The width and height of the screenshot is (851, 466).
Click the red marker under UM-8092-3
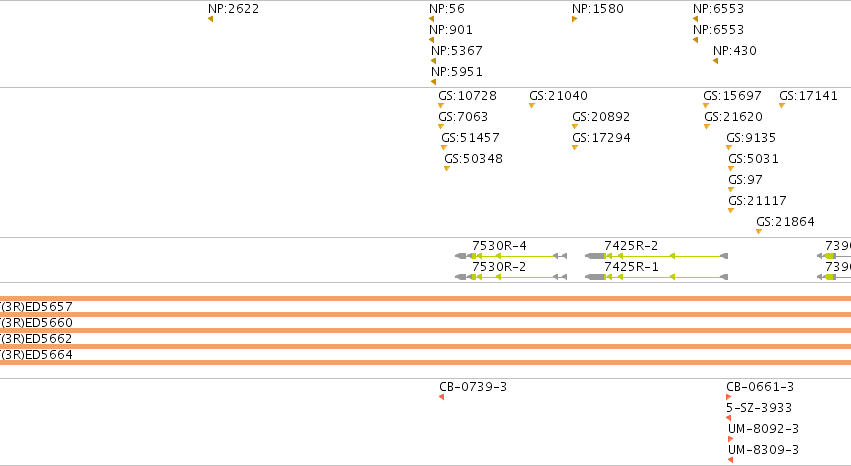(731, 439)
